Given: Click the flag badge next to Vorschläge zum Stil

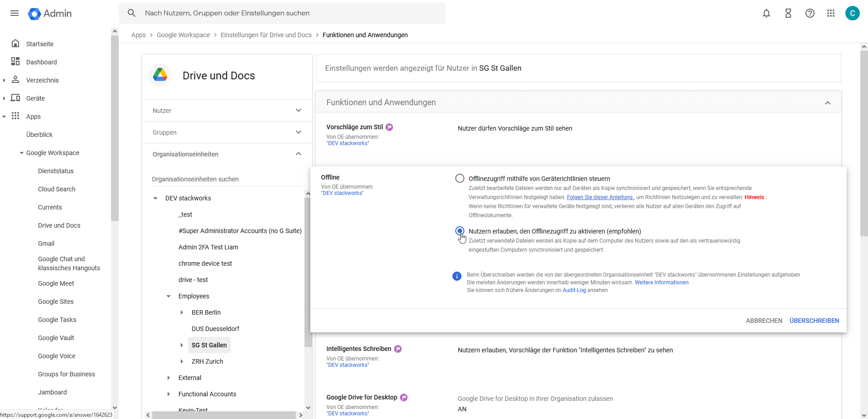Looking at the screenshot, I should point(389,127).
